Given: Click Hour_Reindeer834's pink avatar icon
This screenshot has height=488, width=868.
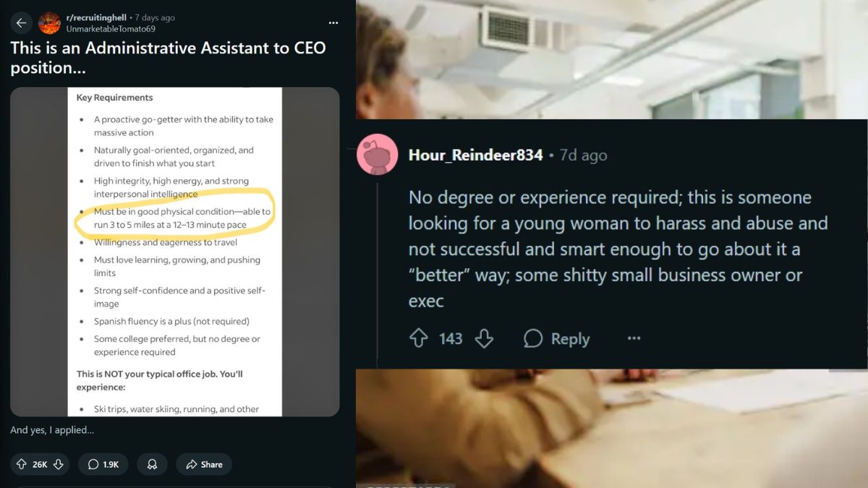Looking at the screenshot, I should [x=377, y=155].
